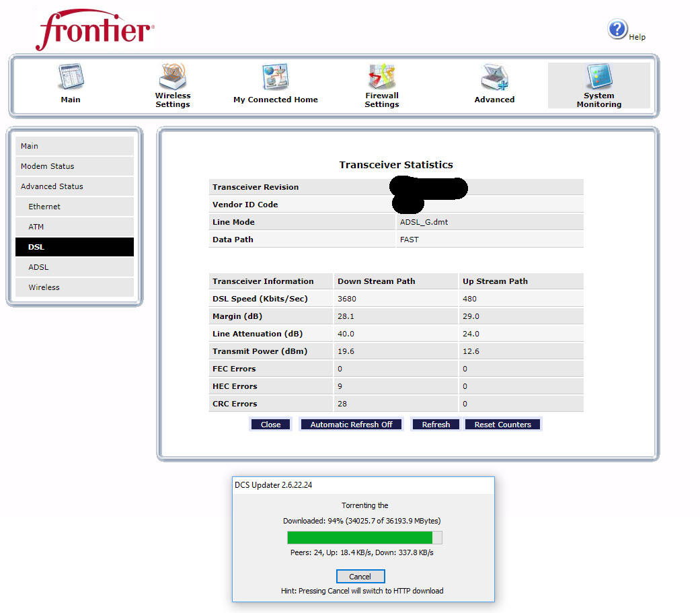Click the Advanced navigation icon
700x613 pixels.
coord(494,77)
